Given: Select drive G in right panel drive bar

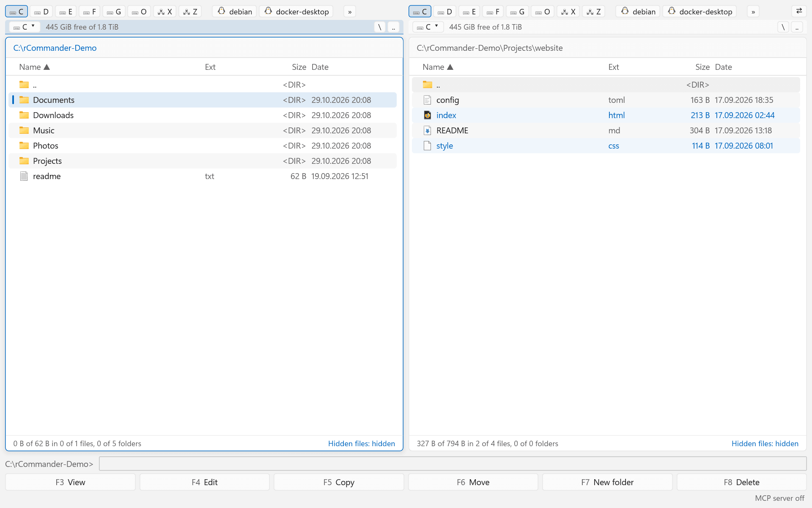Looking at the screenshot, I should coord(517,11).
